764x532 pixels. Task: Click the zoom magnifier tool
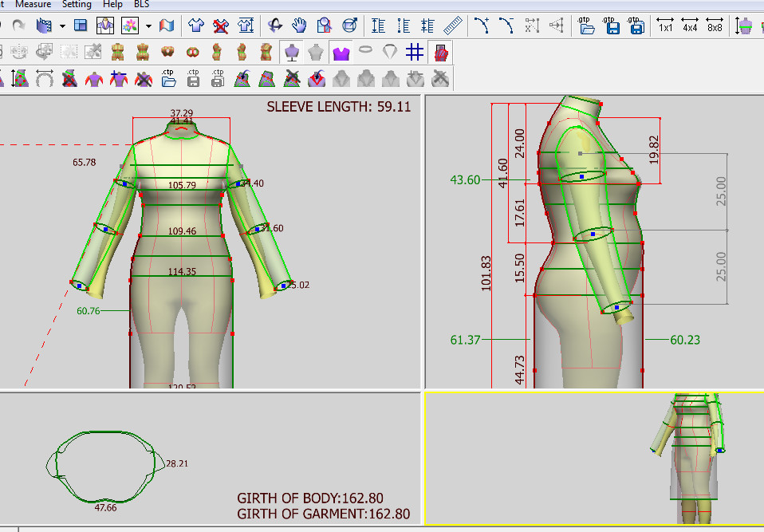[x=324, y=26]
